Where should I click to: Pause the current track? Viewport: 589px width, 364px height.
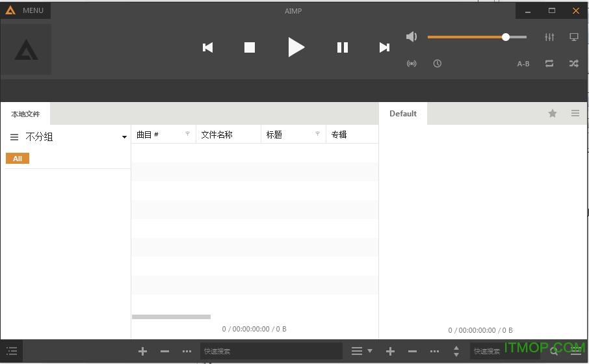click(343, 47)
